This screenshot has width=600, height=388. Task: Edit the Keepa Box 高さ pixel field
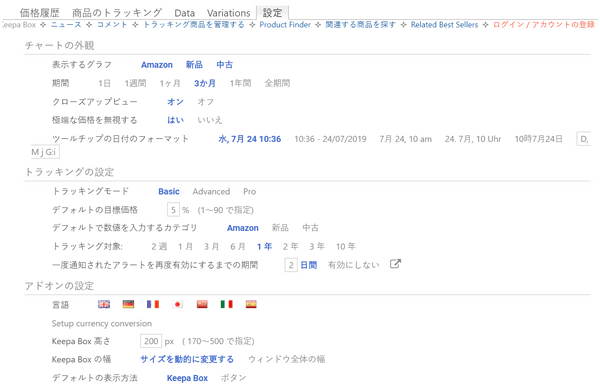point(151,341)
